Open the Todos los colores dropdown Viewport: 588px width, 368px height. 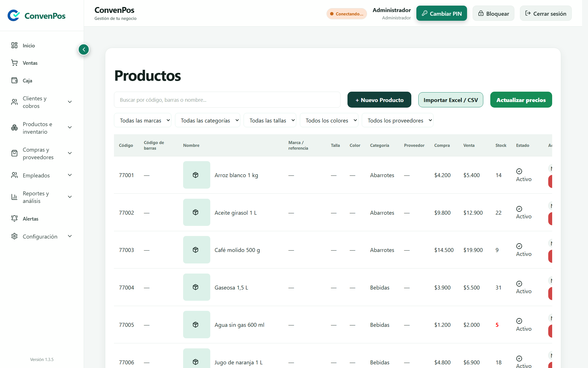click(329, 120)
